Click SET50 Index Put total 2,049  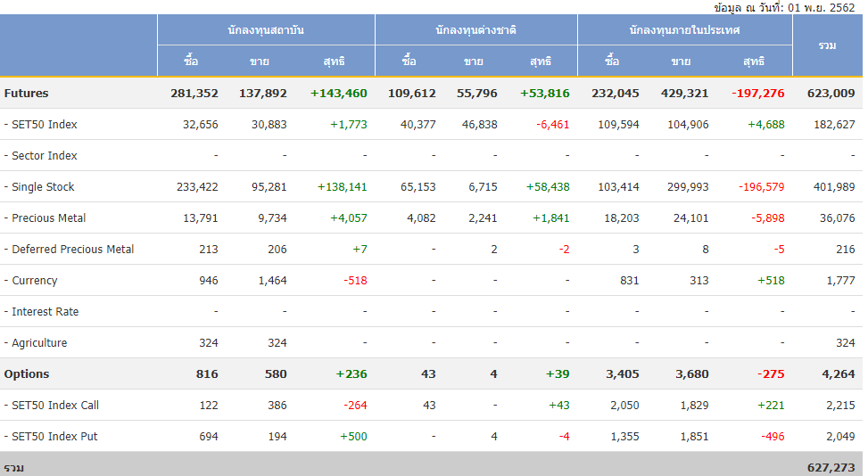click(x=841, y=436)
